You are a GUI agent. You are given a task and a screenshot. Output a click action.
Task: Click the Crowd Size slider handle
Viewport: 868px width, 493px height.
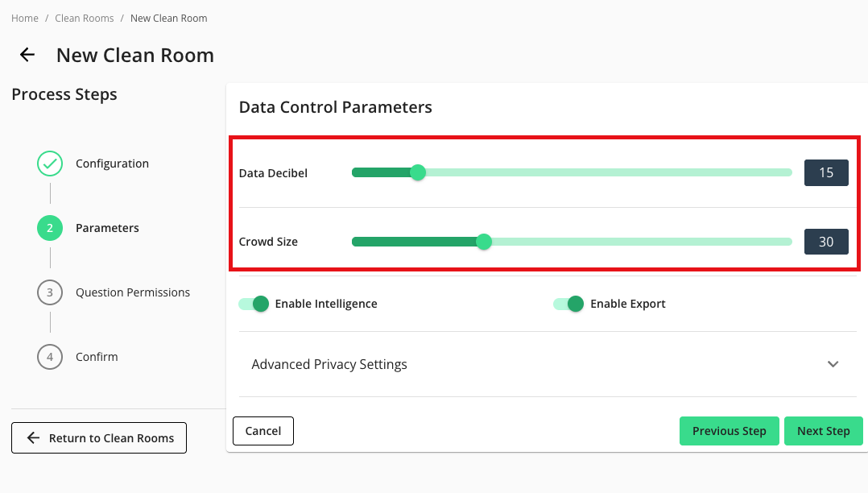[484, 242]
